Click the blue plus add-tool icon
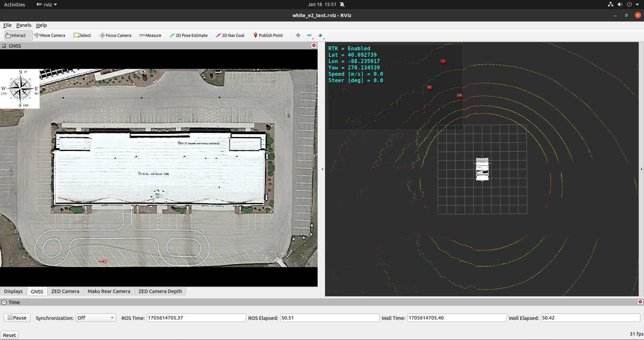 pos(298,35)
